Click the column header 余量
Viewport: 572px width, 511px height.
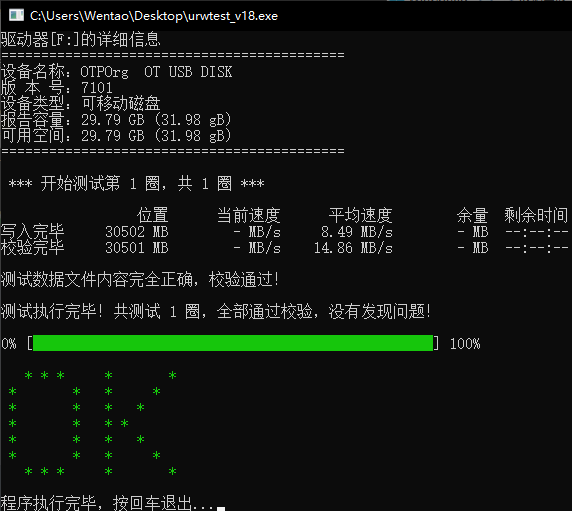click(472, 215)
